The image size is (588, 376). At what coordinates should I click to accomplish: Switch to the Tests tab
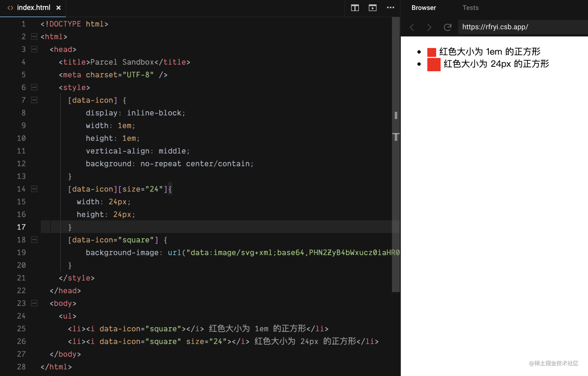(x=470, y=8)
